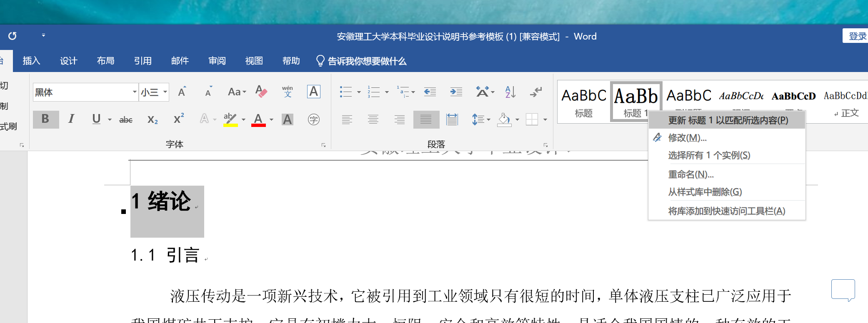
Task: Open the font name dropdown showing 黑体
Action: 134,92
